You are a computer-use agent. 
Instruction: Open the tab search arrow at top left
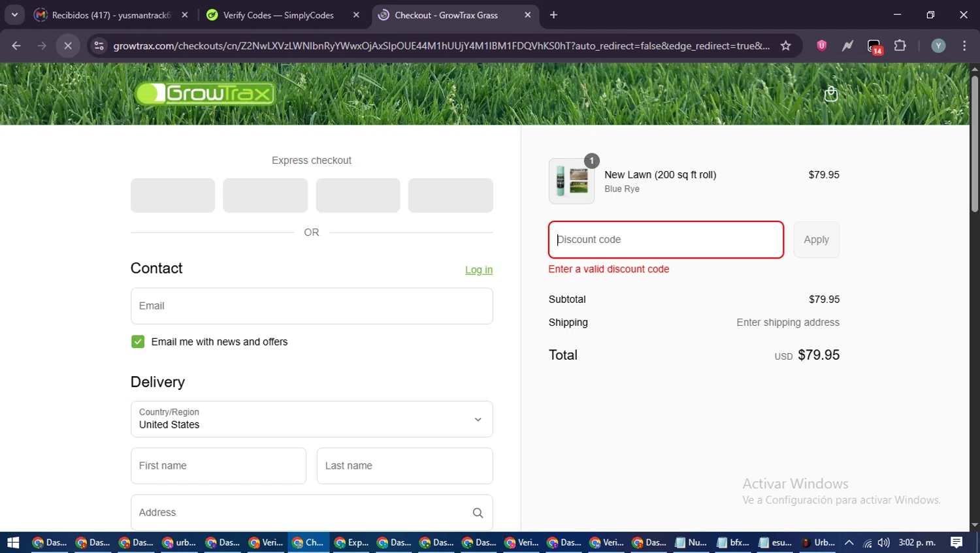(x=14, y=15)
